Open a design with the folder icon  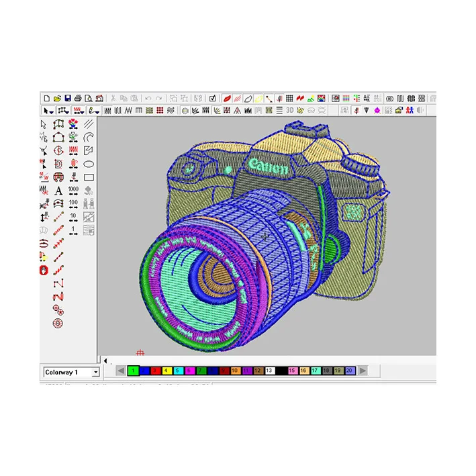pyautogui.click(x=57, y=99)
